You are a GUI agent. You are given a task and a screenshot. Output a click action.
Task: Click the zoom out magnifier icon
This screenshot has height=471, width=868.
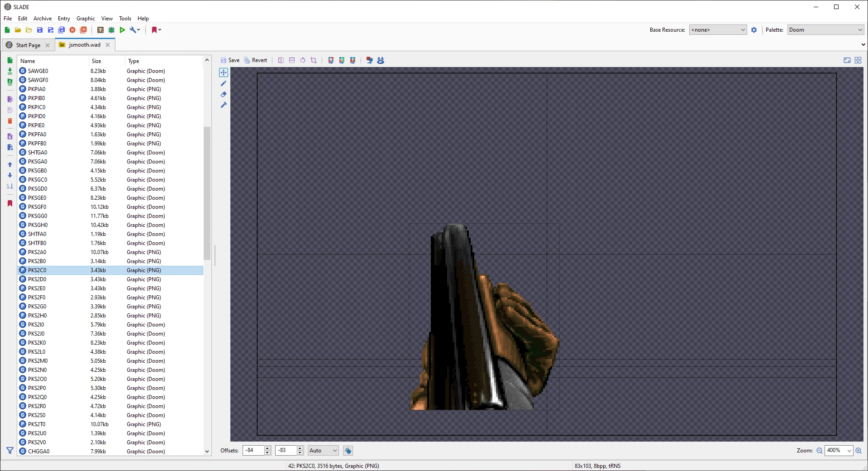click(819, 451)
